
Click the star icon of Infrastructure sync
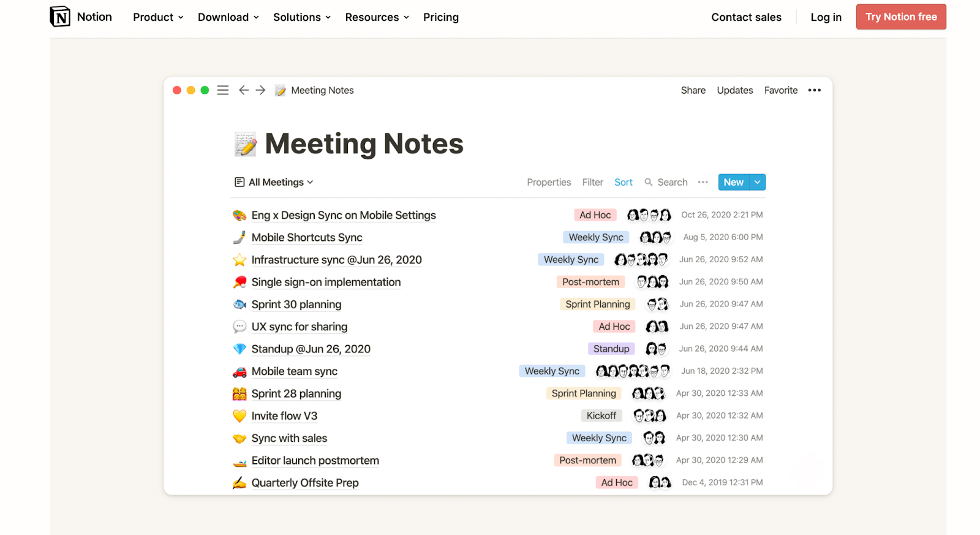click(x=239, y=260)
